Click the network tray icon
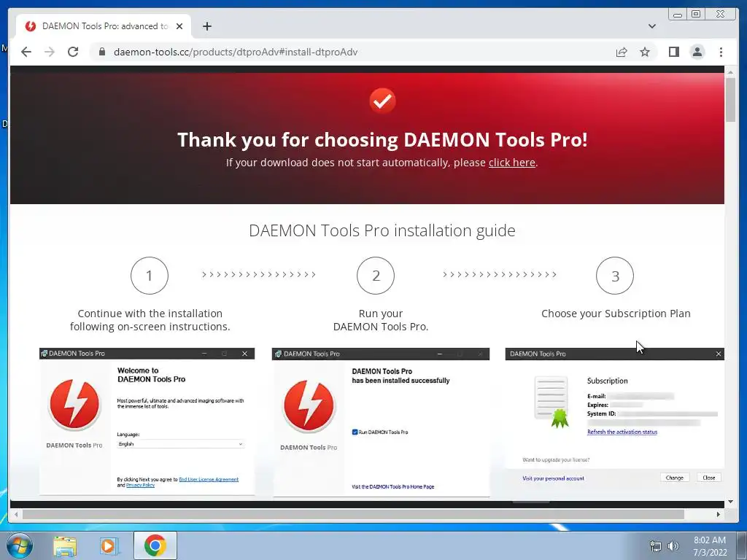This screenshot has height=560, width=747. click(x=656, y=546)
